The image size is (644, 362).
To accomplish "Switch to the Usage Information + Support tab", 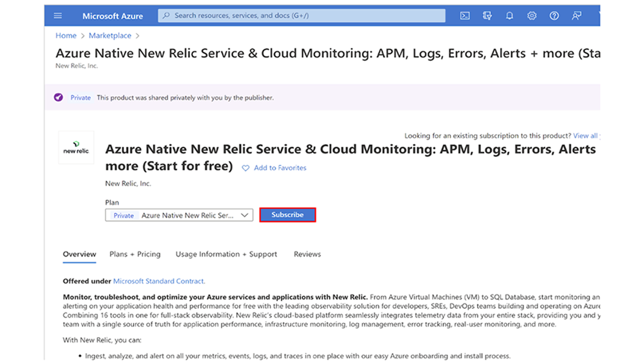I will (226, 254).
